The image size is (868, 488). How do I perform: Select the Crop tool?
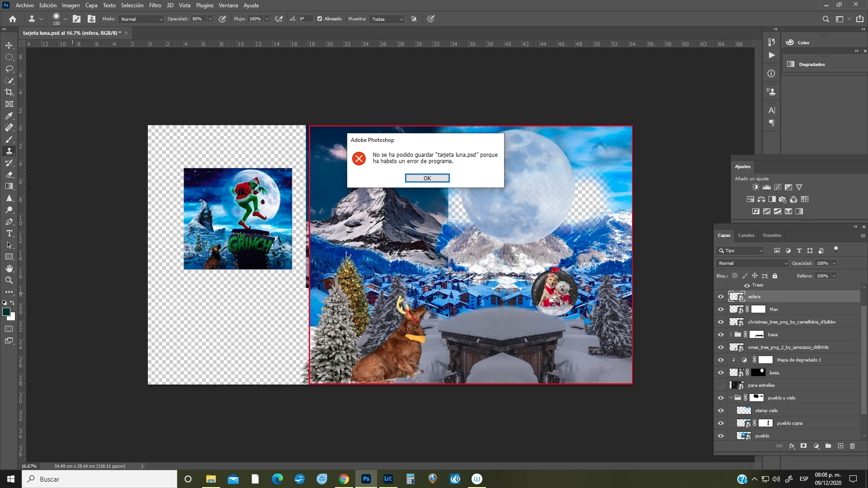[x=9, y=92]
